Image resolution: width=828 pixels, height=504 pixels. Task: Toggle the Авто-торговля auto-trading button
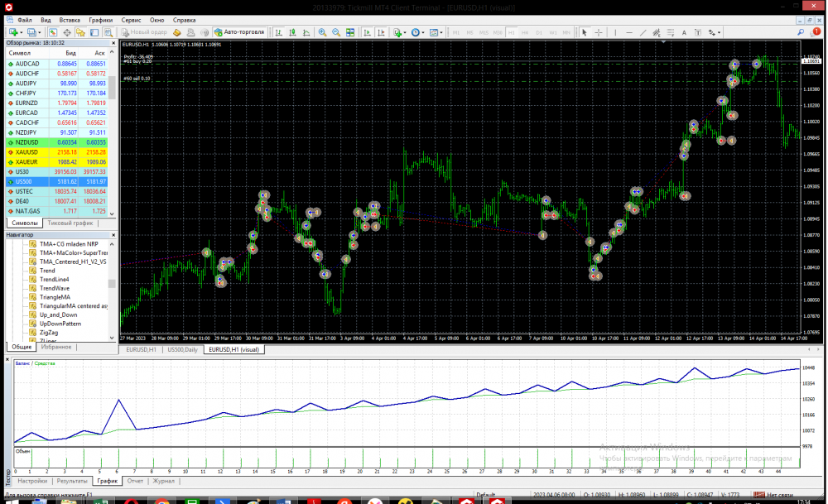(238, 32)
